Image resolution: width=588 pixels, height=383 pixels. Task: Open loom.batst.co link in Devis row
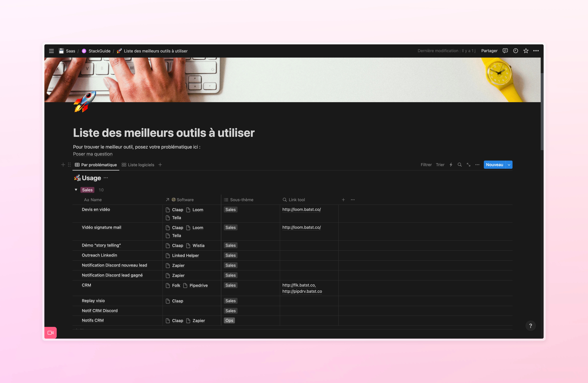coord(301,209)
